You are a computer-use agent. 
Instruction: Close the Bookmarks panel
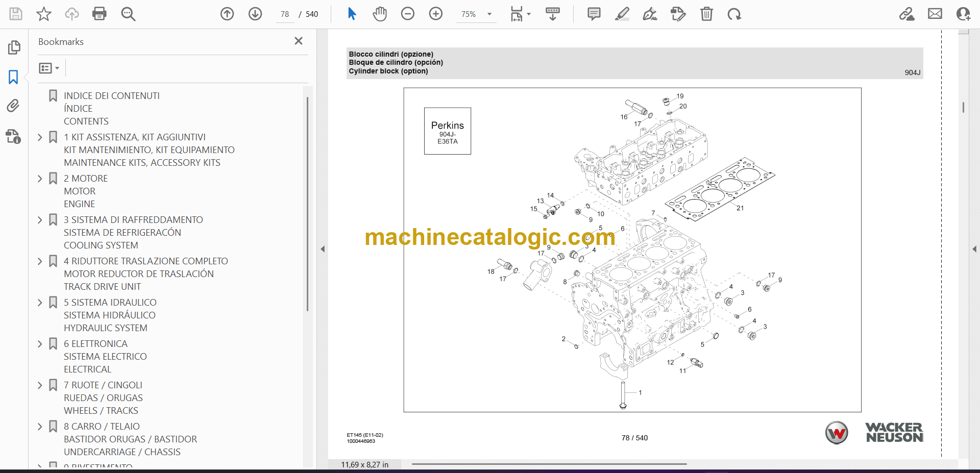(299, 41)
